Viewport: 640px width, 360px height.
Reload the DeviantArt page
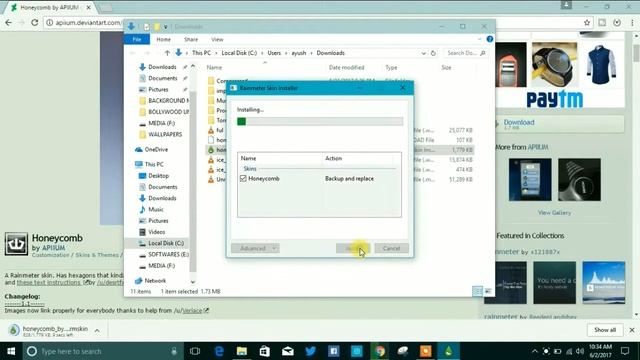[x=34, y=22]
